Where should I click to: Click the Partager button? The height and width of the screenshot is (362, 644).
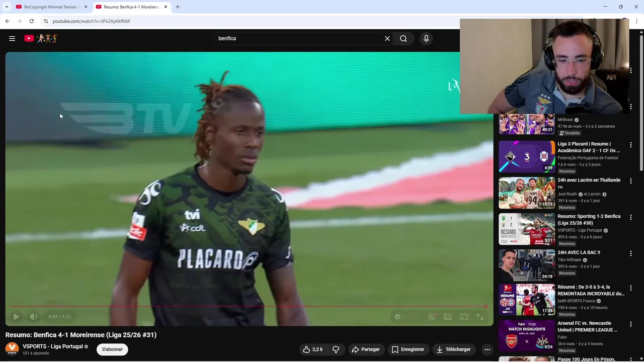pyautogui.click(x=366, y=349)
